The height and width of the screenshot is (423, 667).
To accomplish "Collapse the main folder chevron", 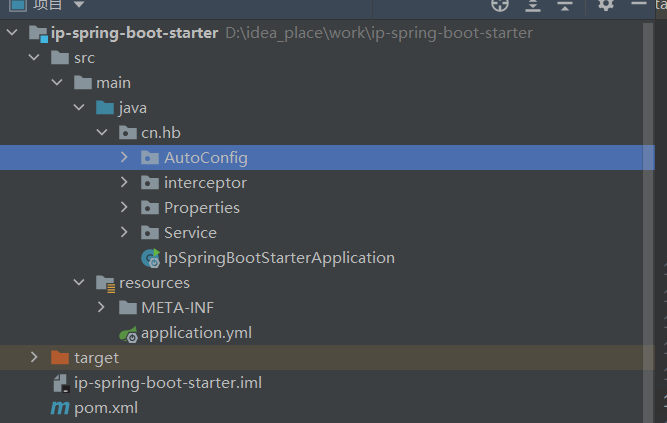I will point(57,83).
